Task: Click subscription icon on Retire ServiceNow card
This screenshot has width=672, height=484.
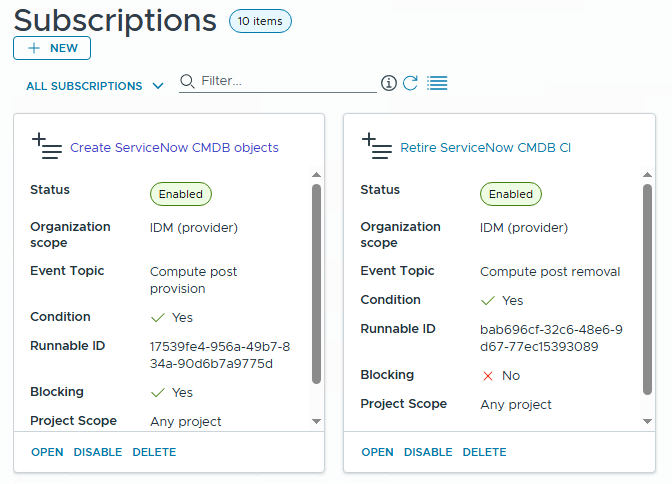Action: pyautogui.click(x=377, y=146)
